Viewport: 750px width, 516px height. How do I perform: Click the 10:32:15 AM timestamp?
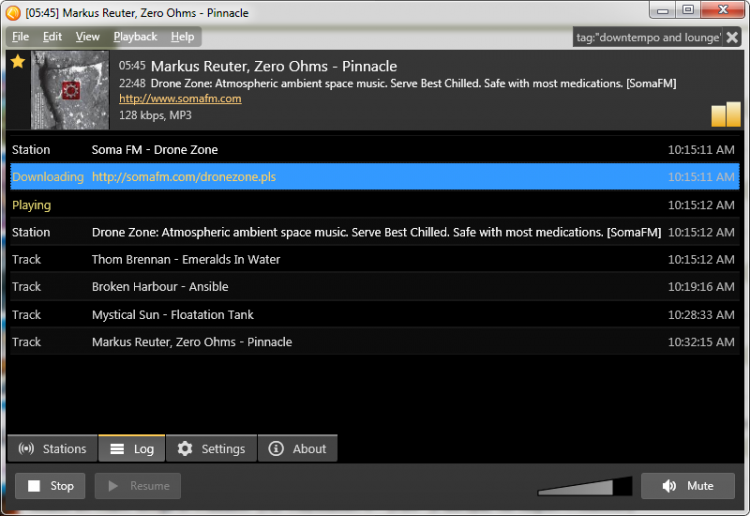pos(701,342)
